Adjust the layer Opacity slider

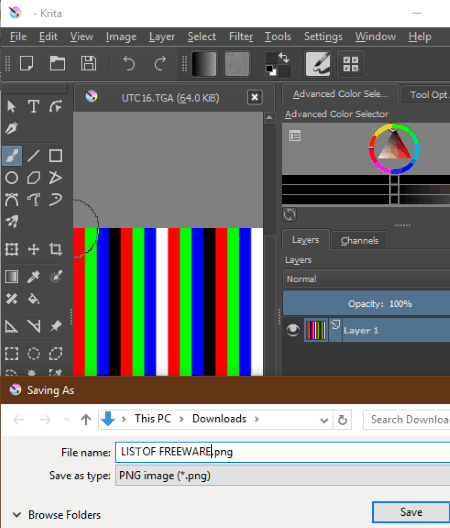366,304
